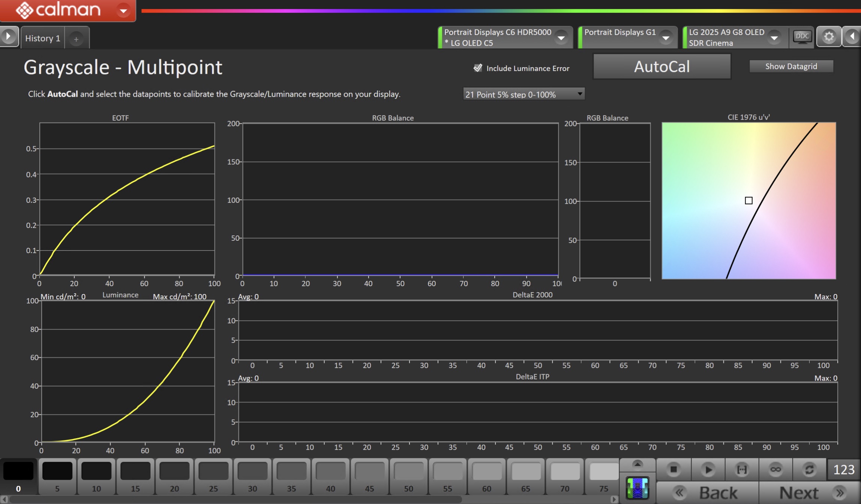
Task: Open settings gear icon
Action: 829,37
